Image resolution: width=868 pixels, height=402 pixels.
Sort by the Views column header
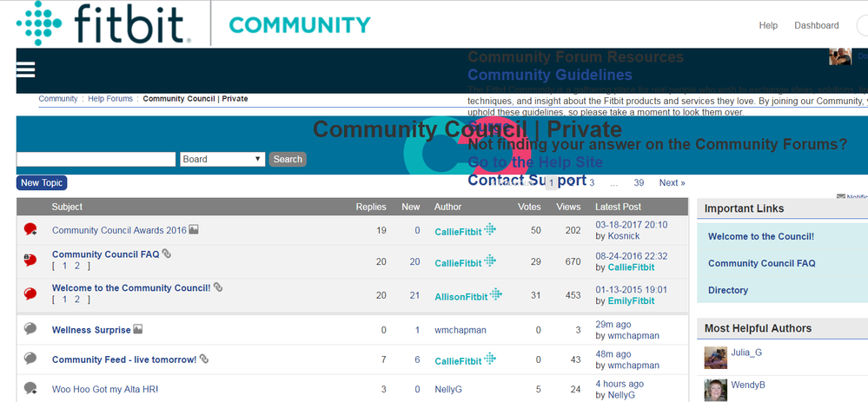(x=568, y=207)
